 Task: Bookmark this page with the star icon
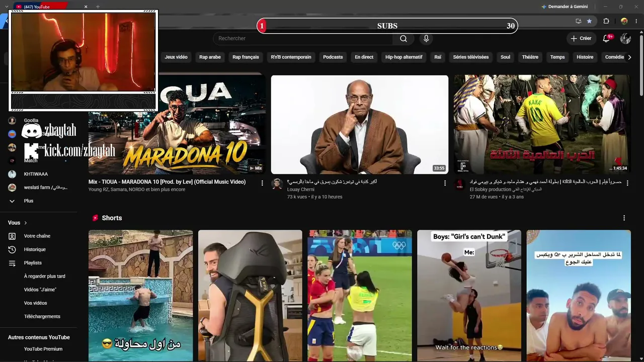(589, 21)
